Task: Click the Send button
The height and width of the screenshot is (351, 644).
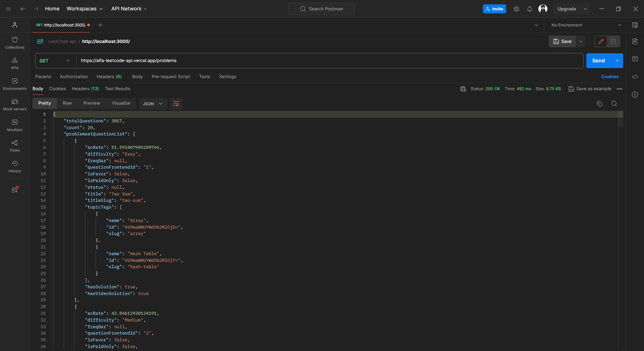Action: coord(598,61)
